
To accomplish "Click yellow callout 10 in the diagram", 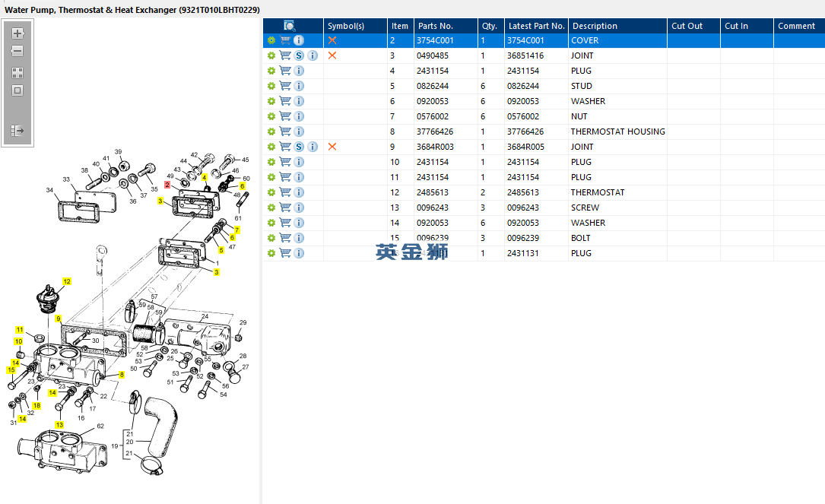I will [18, 341].
